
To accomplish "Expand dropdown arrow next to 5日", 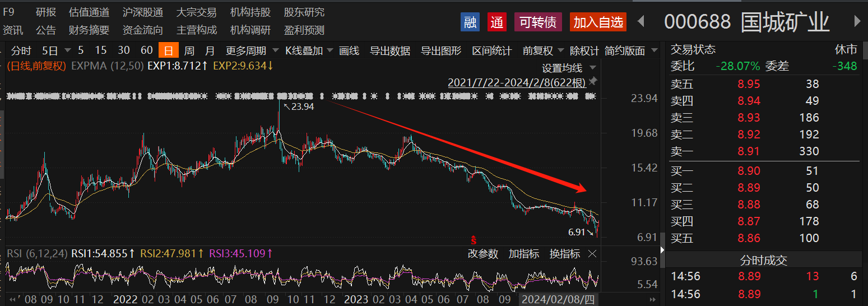I will click(x=67, y=50).
